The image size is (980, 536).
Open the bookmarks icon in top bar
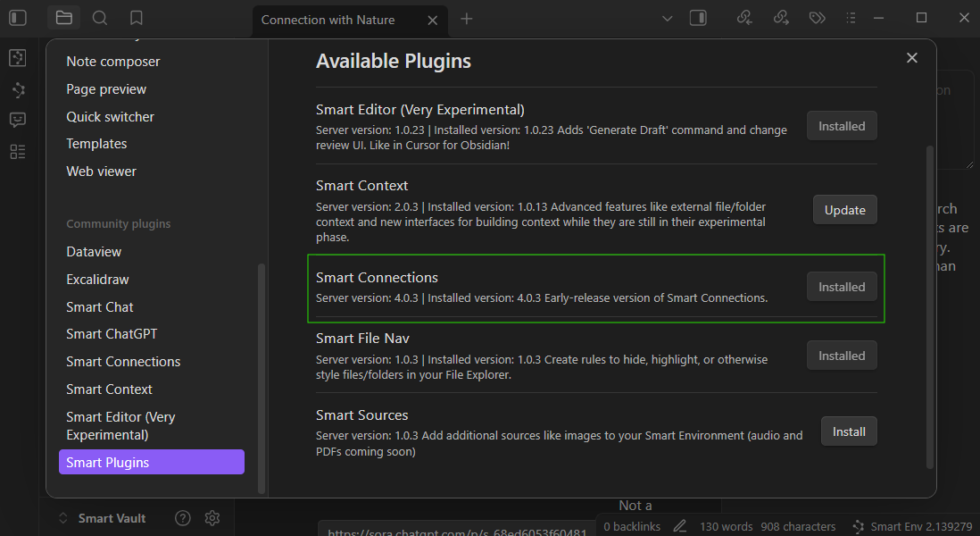(136, 18)
